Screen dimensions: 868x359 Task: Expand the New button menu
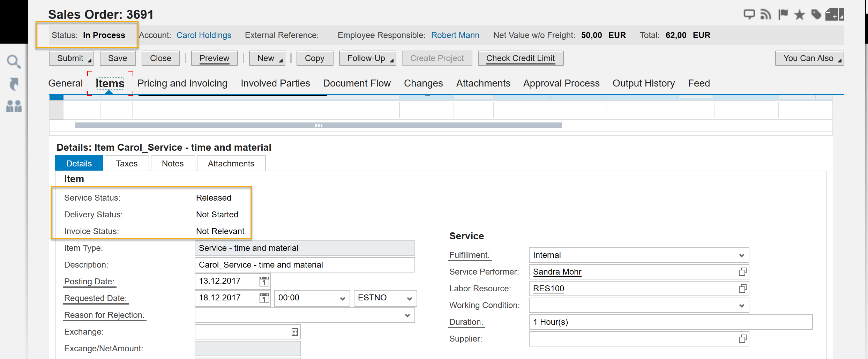pyautogui.click(x=281, y=61)
